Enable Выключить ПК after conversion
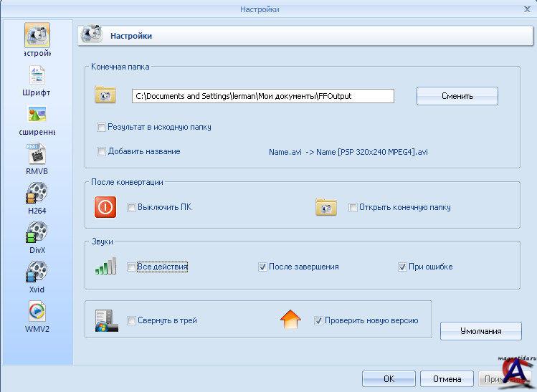This screenshot has width=537, height=392. [x=131, y=208]
